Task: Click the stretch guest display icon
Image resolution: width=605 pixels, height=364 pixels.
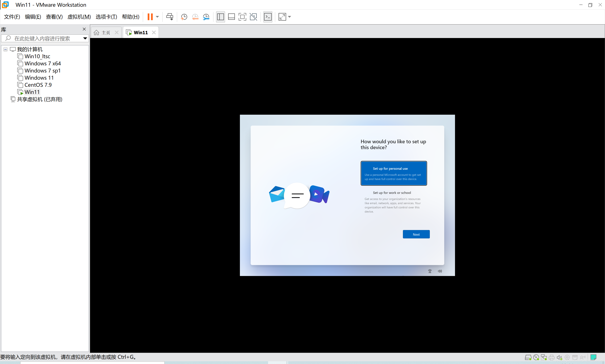Action: coord(282,17)
